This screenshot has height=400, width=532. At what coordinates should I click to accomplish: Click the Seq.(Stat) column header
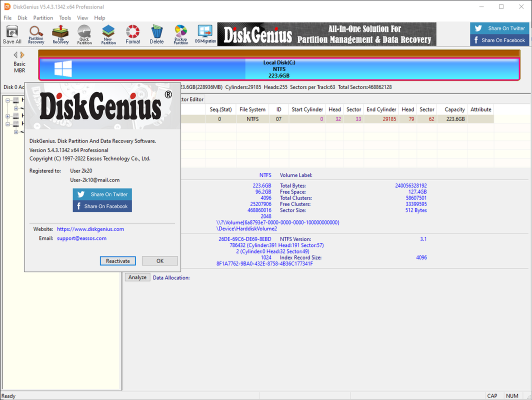(221, 109)
